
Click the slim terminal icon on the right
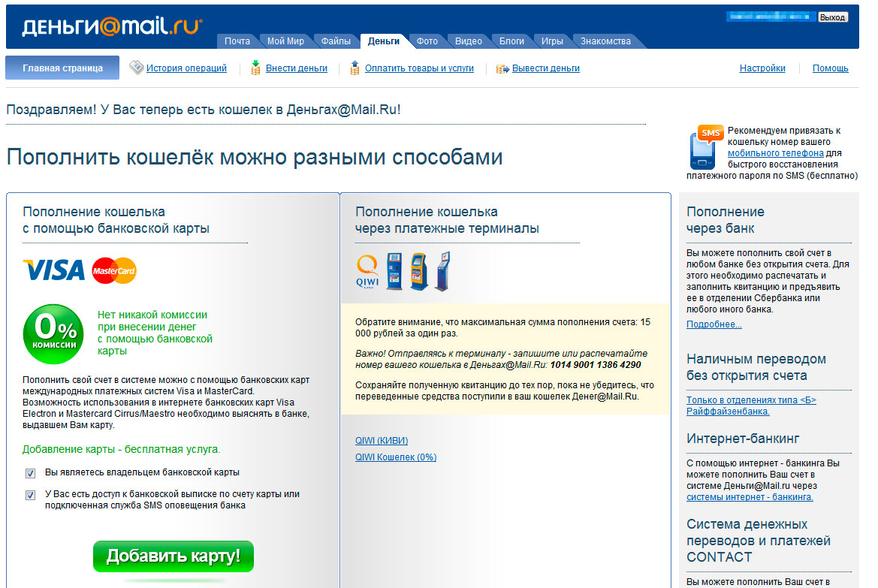tap(442, 272)
